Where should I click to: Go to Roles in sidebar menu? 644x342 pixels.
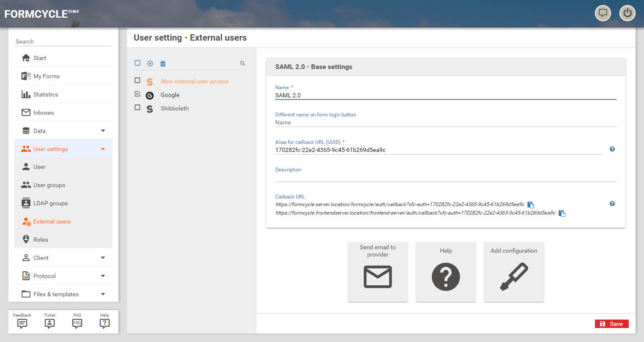coord(41,240)
